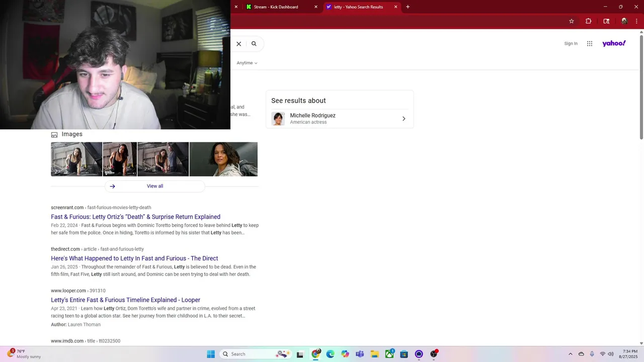Screen dimensions: 644x362
Task: Show hidden system tray icons
Action: point(570,354)
